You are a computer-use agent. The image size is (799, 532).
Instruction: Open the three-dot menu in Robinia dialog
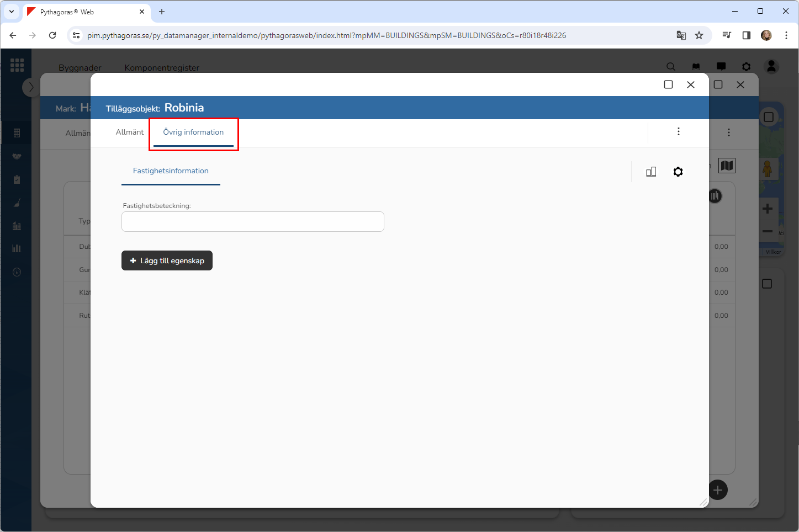click(x=679, y=131)
